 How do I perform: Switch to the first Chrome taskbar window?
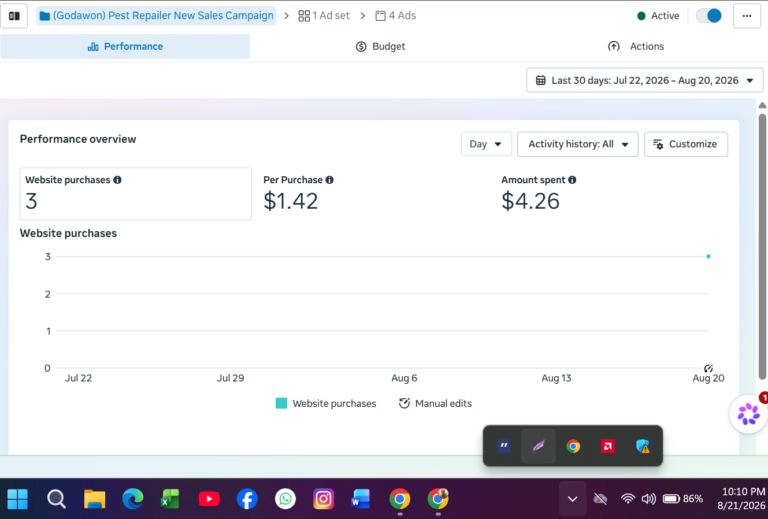(x=400, y=499)
